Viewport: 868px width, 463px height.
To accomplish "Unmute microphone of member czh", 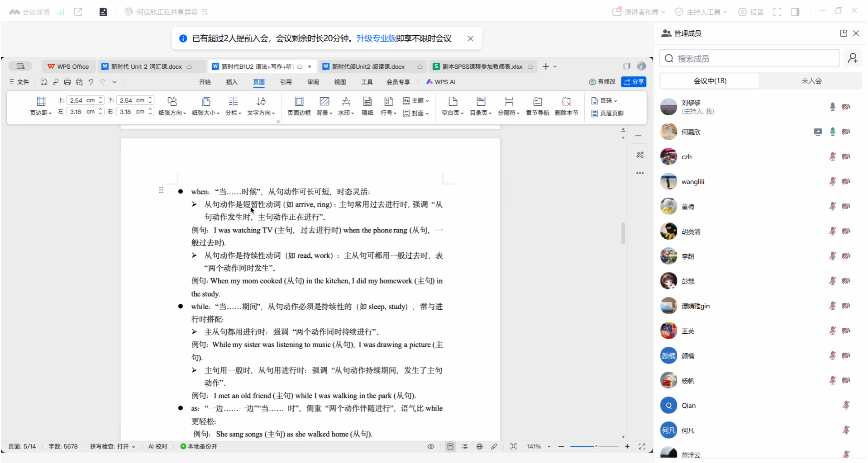I will click(832, 157).
